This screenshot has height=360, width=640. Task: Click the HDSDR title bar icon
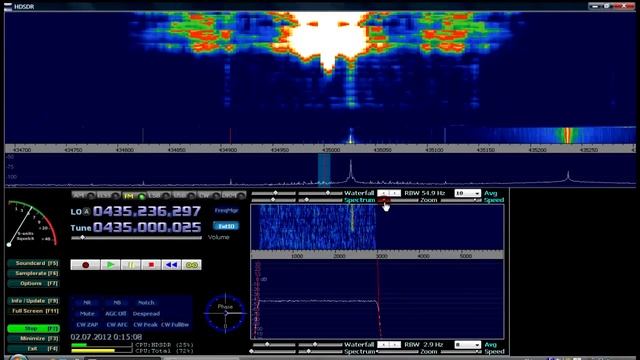click(x=8, y=6)
